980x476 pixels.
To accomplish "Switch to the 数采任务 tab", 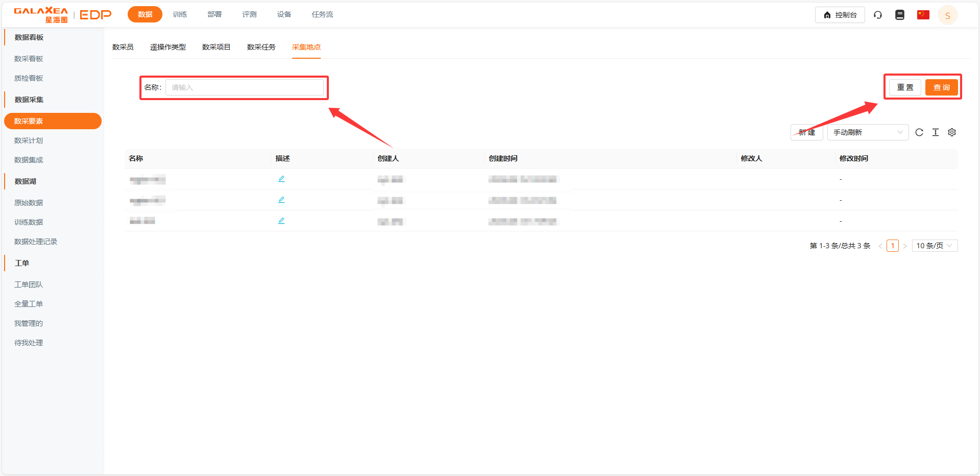I will click(261, 47).
